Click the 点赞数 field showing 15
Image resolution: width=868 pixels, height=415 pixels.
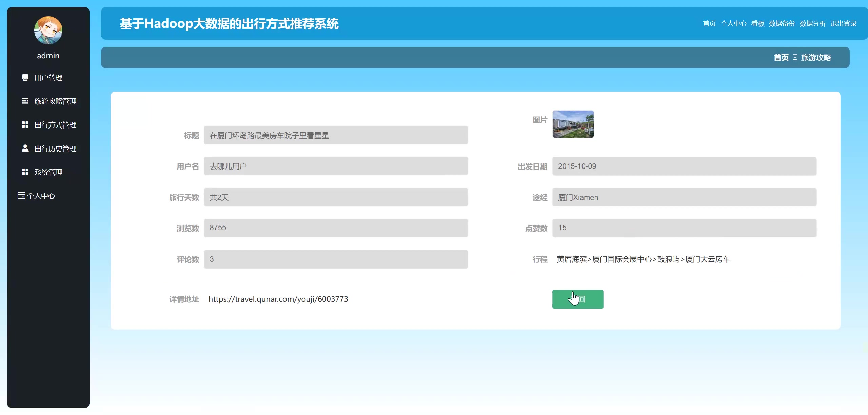(685, 228)
